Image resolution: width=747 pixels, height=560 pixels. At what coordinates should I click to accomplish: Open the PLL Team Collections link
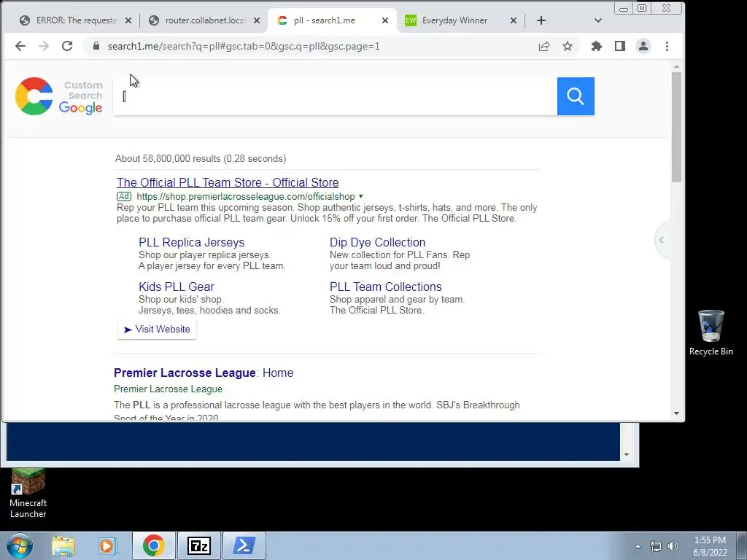pos(385,287)
